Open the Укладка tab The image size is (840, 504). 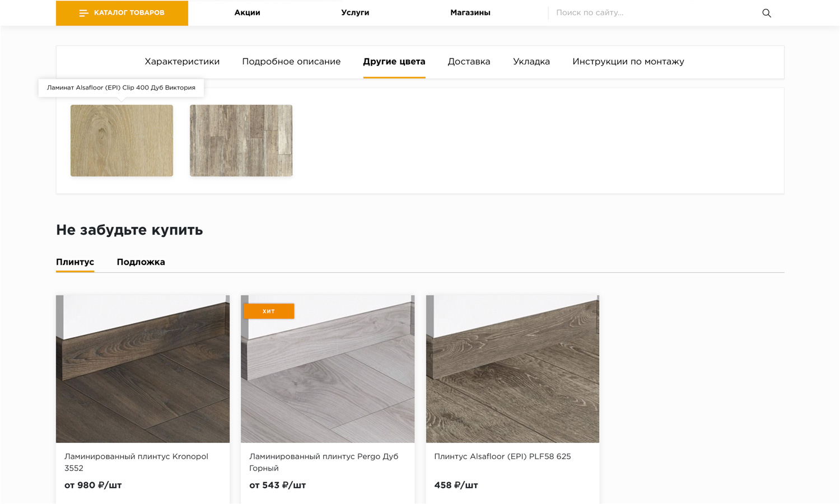point(531,62)
